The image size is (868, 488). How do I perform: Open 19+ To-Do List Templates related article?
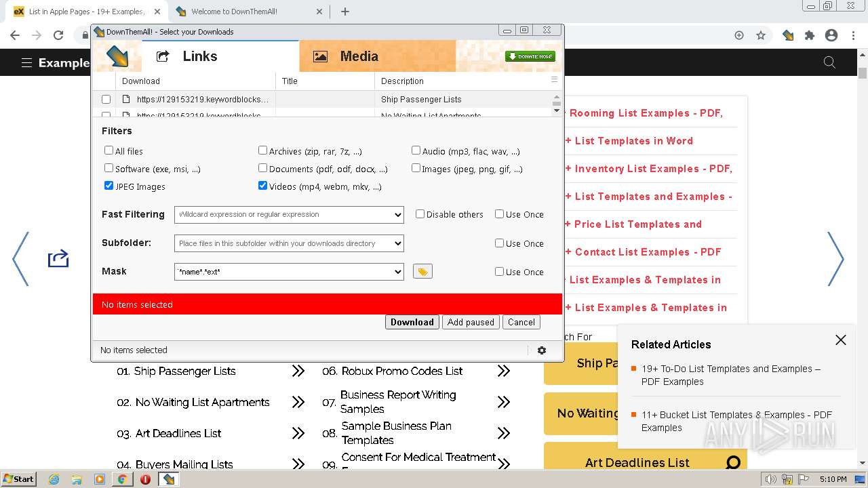(x=731, y=375)
